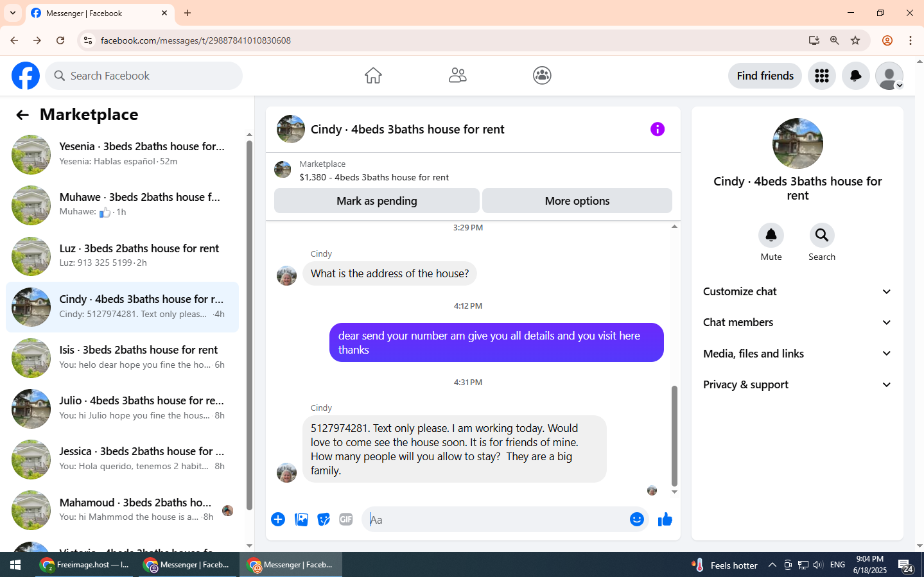Screen dimensions: 924x577
Task: Open Luz 3beds 2baths conversation
Action: pos(123,255)
